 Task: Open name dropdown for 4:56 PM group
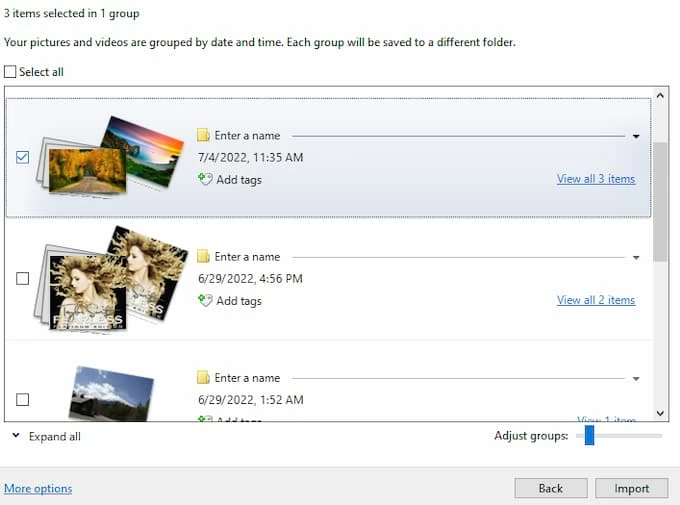click(x=636, y=257)
